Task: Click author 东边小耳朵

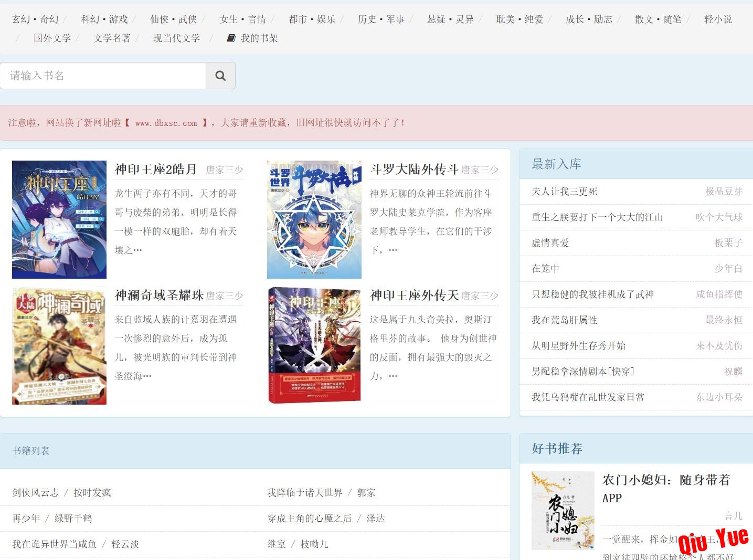Action: click(x=719, y=397)
